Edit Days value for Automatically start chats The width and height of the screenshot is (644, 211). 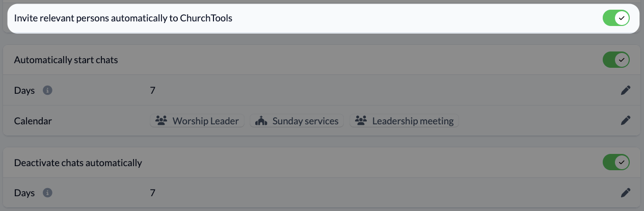click(626, 90)
